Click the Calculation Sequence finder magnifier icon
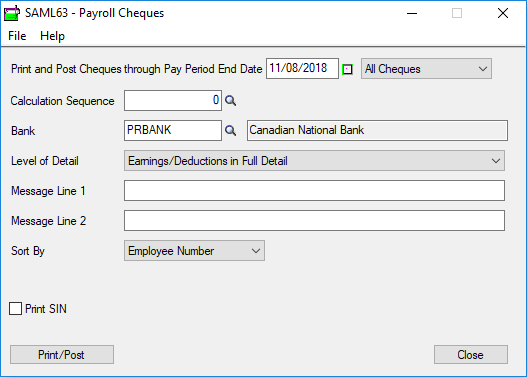 [230, 101]
